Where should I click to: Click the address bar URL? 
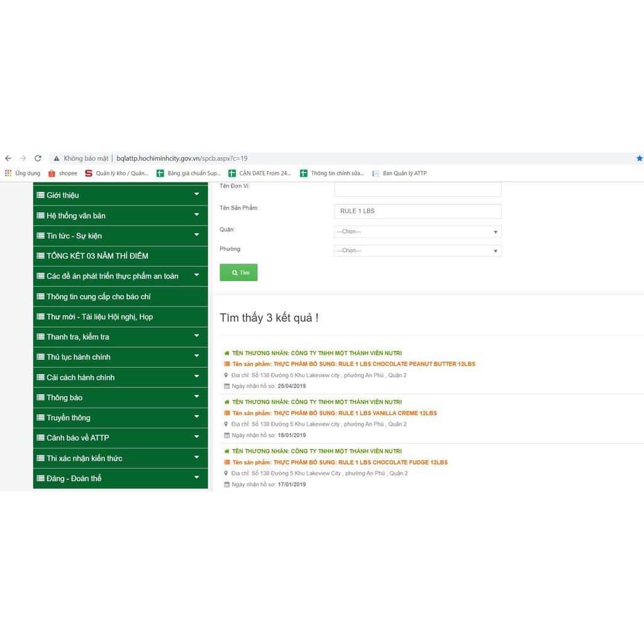182,158
